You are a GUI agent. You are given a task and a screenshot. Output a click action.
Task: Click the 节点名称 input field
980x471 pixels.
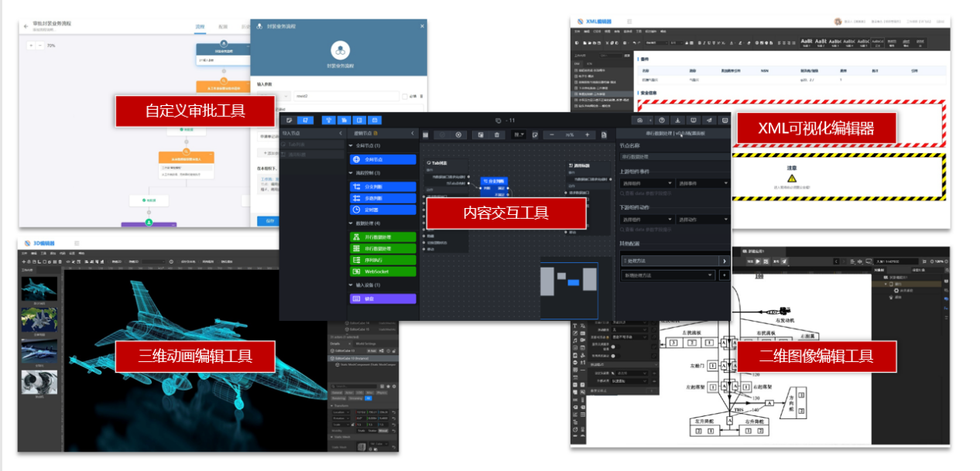[673, 157]
